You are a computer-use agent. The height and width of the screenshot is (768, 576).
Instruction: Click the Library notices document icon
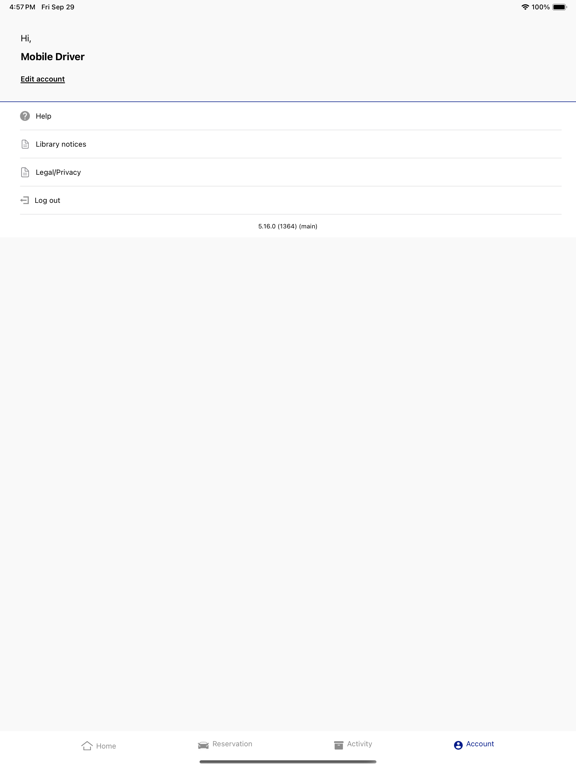pyautogui.click(x=25, y=144)
